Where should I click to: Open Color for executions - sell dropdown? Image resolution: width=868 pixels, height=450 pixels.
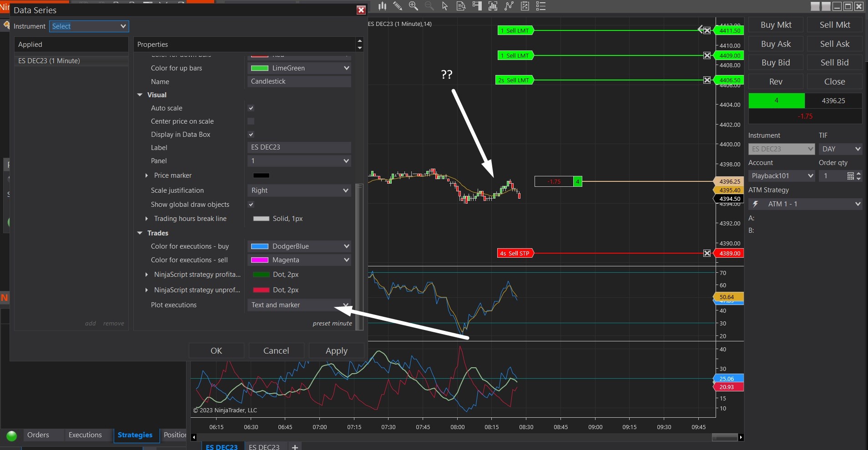click(x=299, y=260)
